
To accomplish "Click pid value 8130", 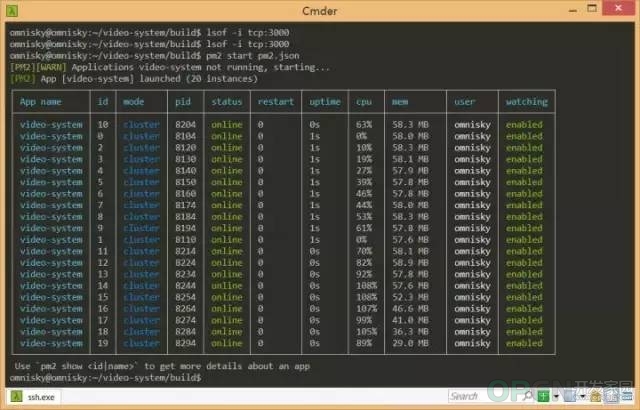I will click(185, 159).
